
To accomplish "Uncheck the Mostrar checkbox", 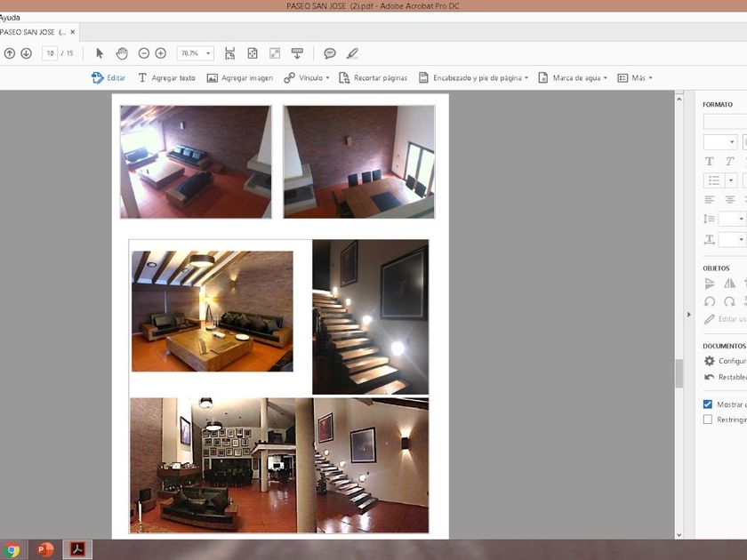I will (x=708, y=404).
